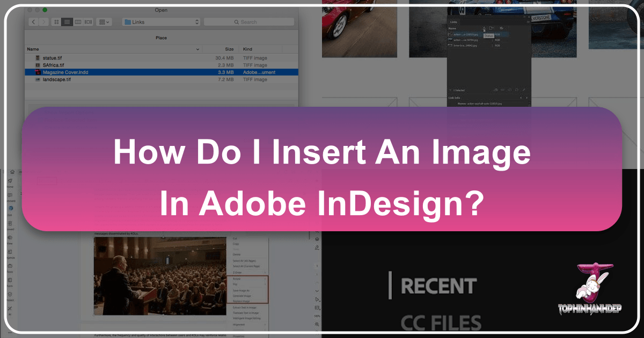
Task: Toggle Cover Flow view in the Open dialog
Action: [88, 21]
